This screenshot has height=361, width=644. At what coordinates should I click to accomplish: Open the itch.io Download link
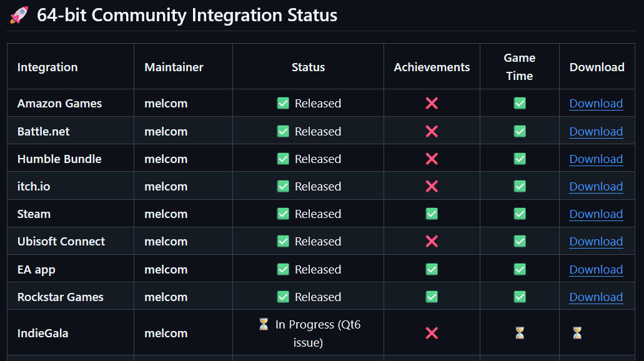[596, 187]
